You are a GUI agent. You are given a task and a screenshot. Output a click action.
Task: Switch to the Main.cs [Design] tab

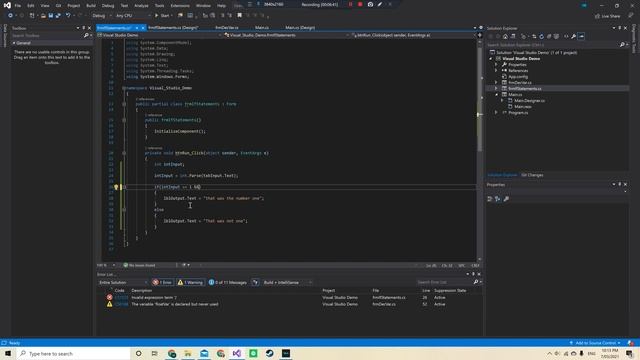click(300, 28)
